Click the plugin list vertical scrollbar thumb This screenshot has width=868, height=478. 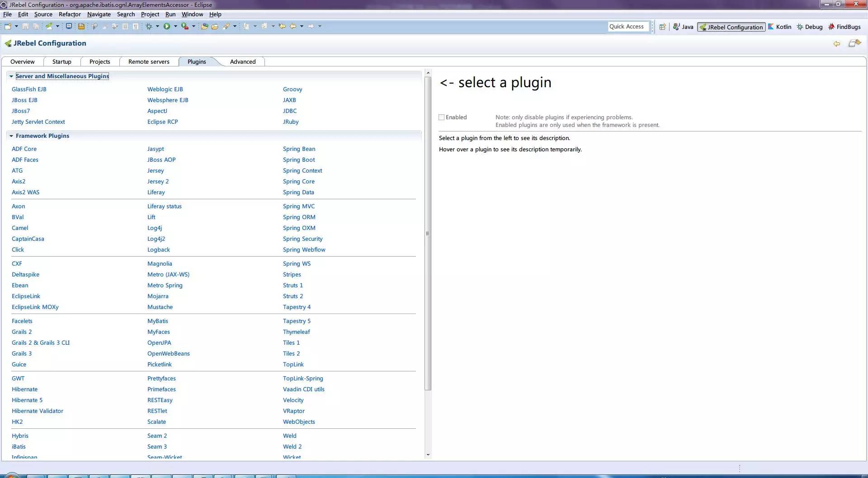428,234
